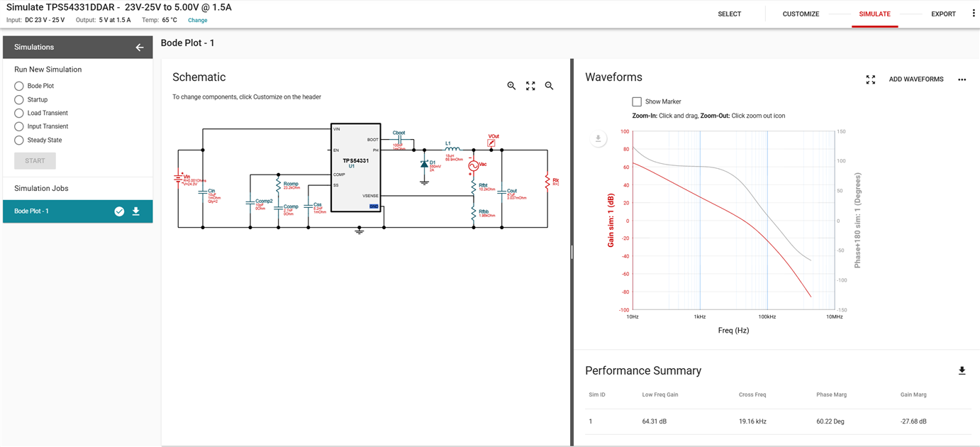Viewport: 980px width, 447px height.
Task: Click the panel divider handle between schematic and waveforms
Action: point(572,253)
